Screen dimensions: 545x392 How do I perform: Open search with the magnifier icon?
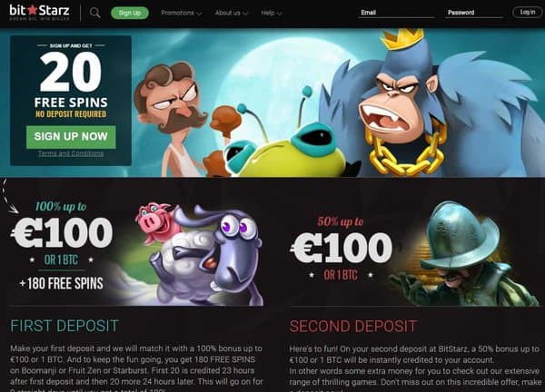(94, 13)
